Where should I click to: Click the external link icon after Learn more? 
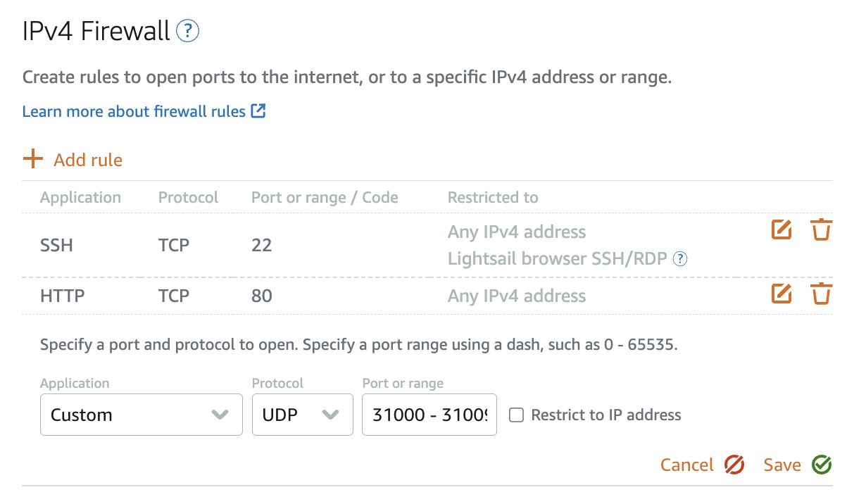tap(258, 111)
